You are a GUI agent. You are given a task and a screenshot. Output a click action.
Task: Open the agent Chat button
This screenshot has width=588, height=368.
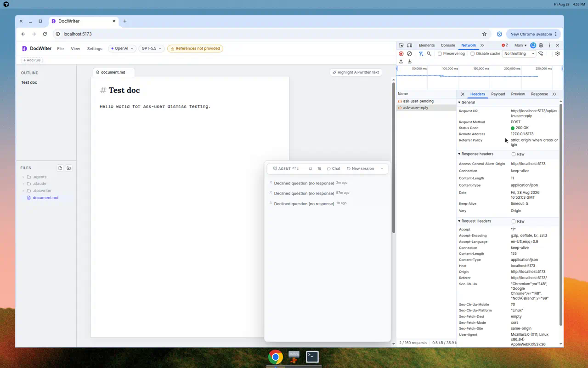coord(334,169)
